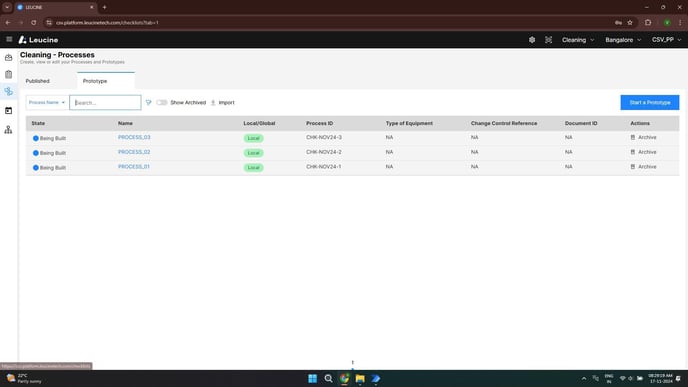Archive PROCESS_03 via Archive text

pos(647,137)
